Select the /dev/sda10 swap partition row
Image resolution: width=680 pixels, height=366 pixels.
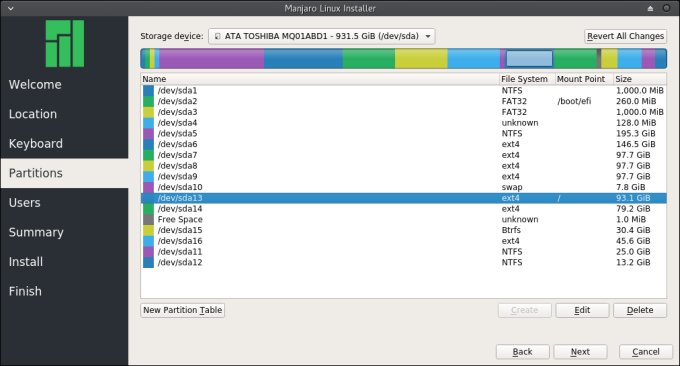pos(404,187)
